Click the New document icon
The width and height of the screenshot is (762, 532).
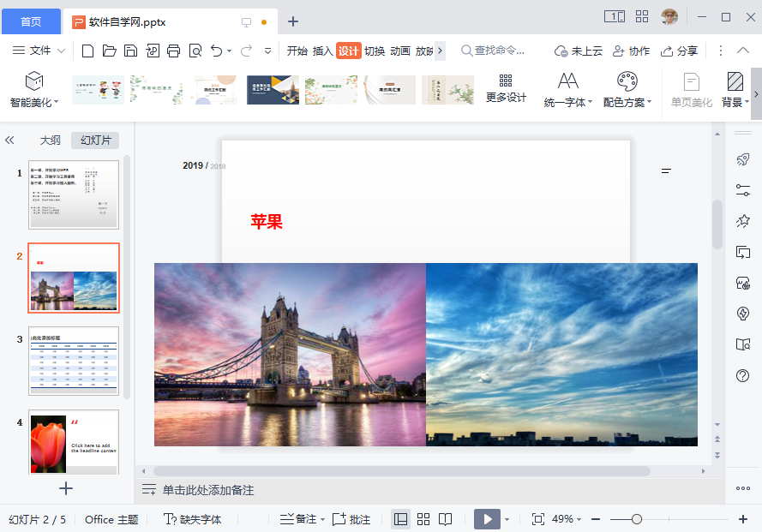coord(88,51)
